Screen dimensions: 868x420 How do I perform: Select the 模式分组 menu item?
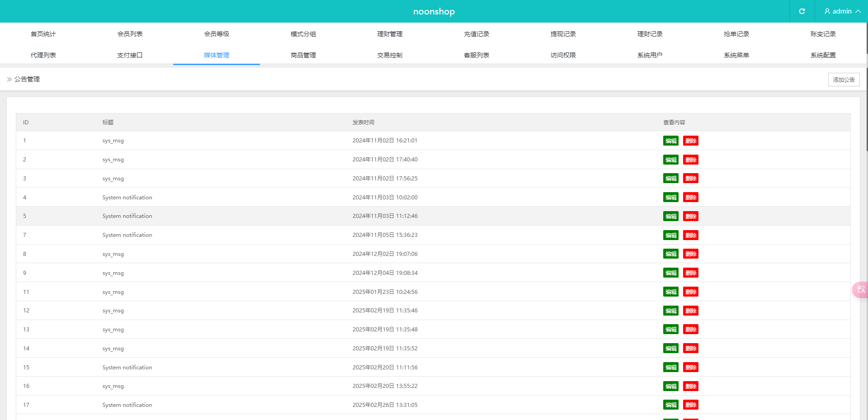pos(303,34)
